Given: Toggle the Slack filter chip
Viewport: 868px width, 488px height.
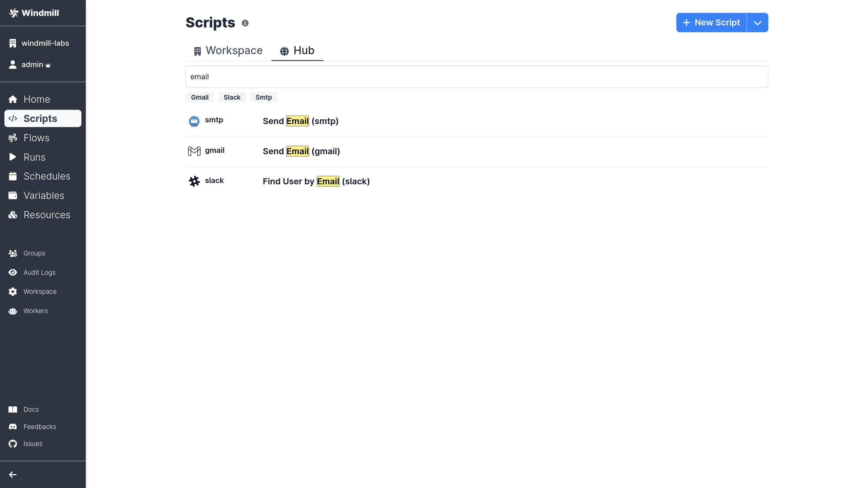Looking at the screenshot, I should click(232, 97).
